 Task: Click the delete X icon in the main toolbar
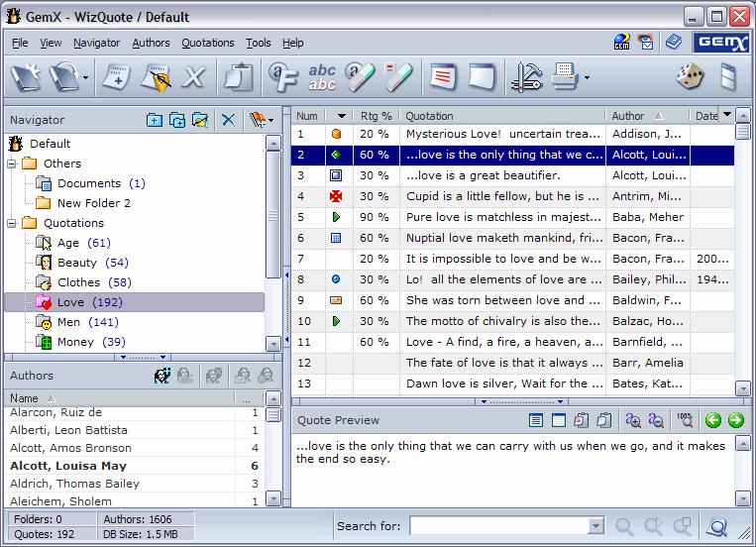coord(194,76)
